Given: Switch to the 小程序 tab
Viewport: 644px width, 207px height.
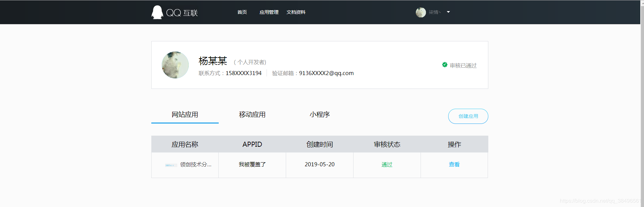Looking at the screenshot, I should (319, 115).
